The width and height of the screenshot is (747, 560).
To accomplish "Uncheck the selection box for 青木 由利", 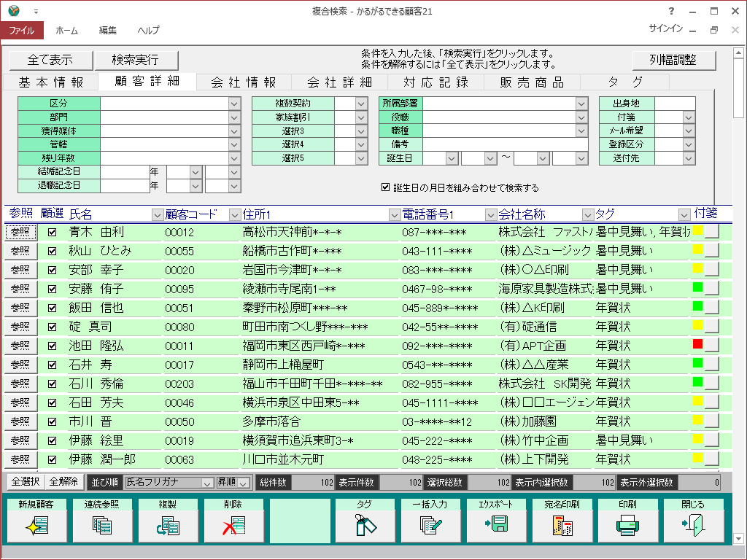I will 52,232.
